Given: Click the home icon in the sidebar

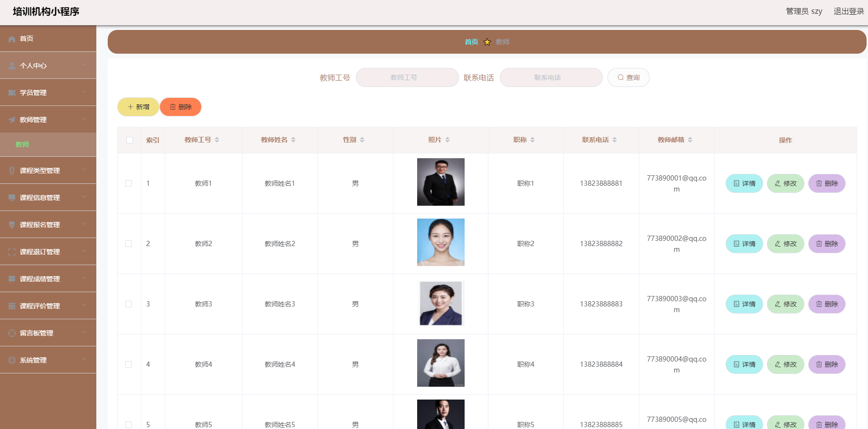Looking at the screenshot, I should (12, 39).
